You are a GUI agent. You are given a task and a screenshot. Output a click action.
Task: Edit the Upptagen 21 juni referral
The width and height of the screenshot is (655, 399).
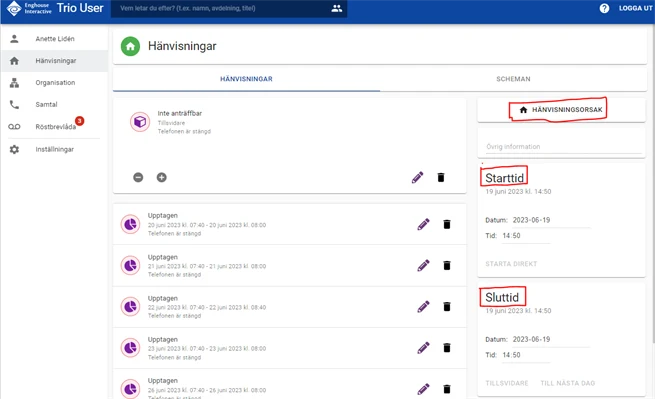pyautogui.click(x=423, y=265)
